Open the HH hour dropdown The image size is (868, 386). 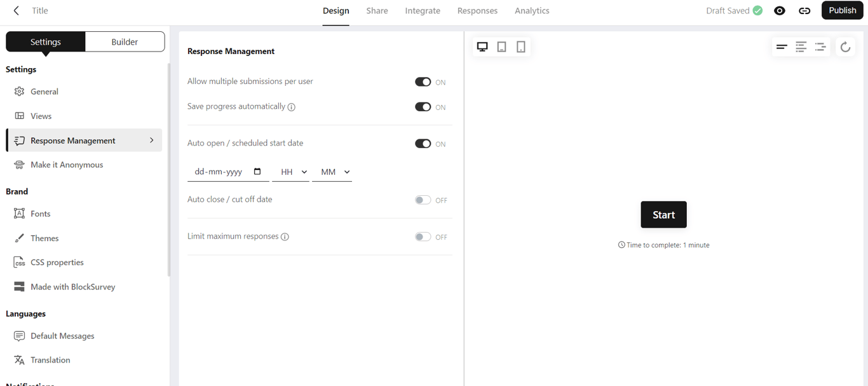coord(294,172)
